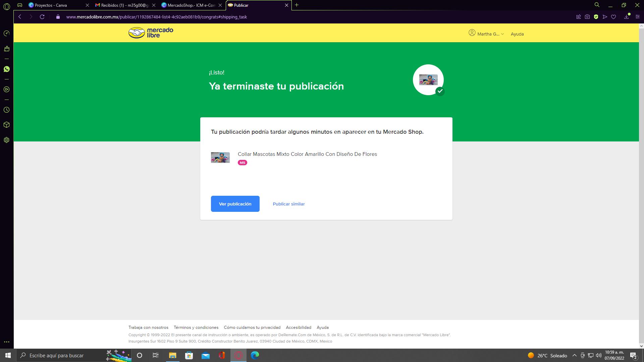The height and width of the screenshot is (362, 644).
Task: Open the player icon in sidebar
Action: 6,89
